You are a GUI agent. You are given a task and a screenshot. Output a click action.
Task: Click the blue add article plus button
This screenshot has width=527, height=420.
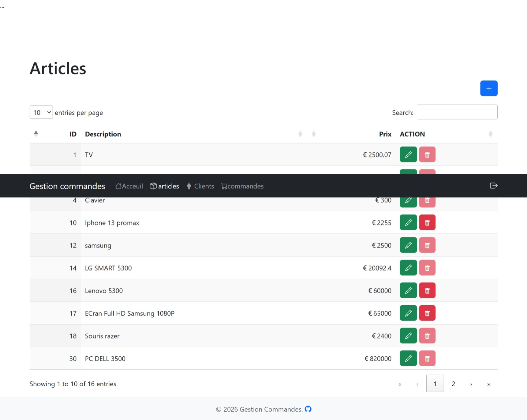(x=488, y=88)
